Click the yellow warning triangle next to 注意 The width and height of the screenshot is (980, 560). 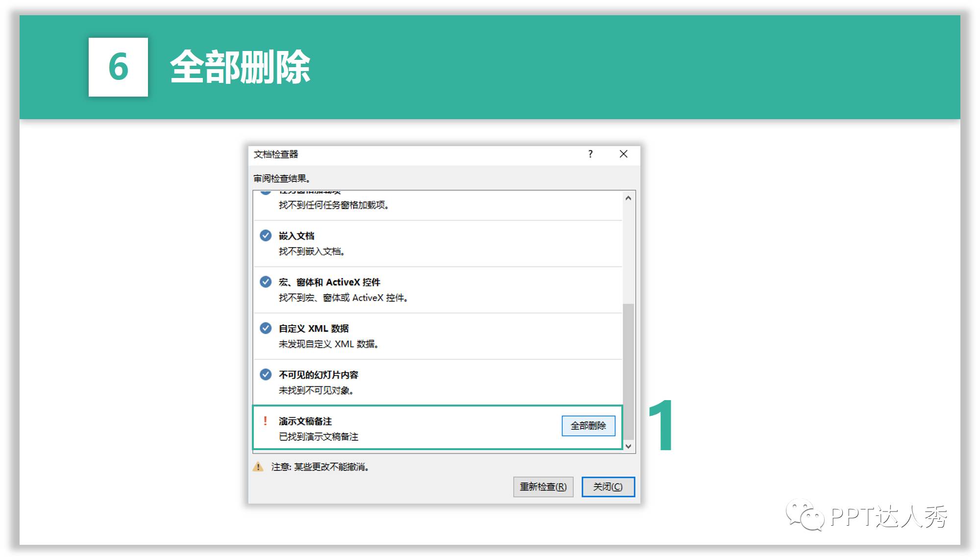click(257, 466)
